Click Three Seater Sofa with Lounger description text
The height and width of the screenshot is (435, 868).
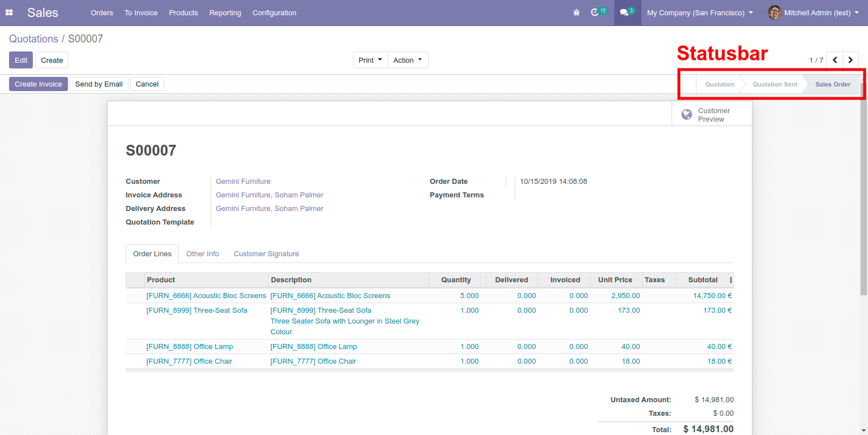pos(345,326)
